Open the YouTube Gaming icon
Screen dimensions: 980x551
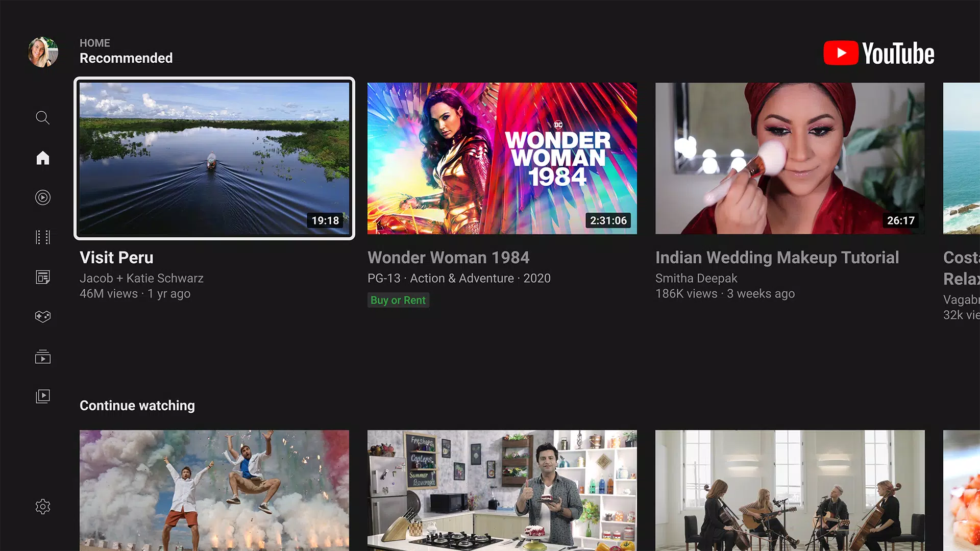click(x=42, y=316)
